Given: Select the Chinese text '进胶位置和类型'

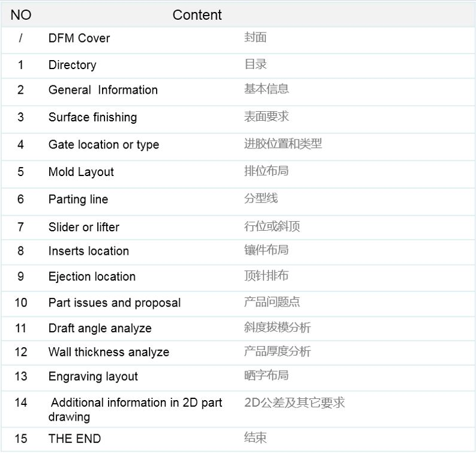Looking at the screenshot, I should pos(283,144).
